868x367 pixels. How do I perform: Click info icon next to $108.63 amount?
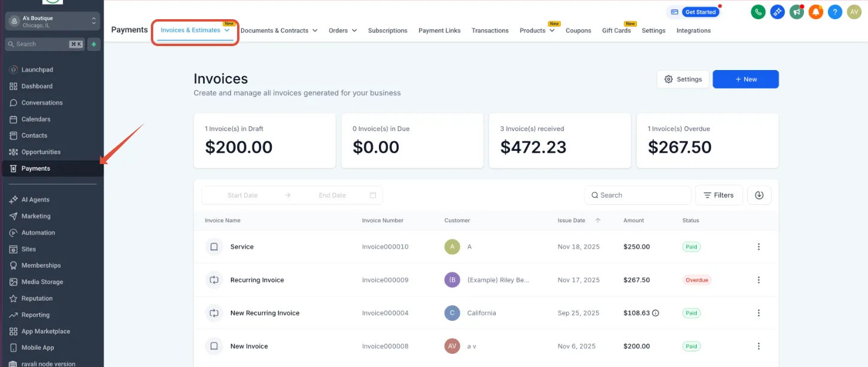pyautogui.click(x=655, y=313)
